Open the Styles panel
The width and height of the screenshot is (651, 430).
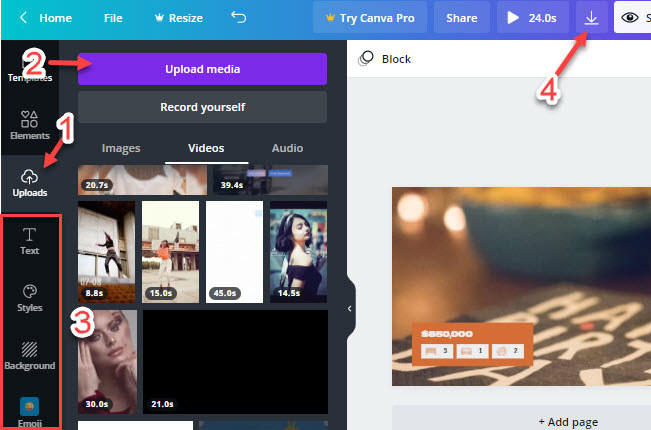pyautogui.click(x=29, y=298)
